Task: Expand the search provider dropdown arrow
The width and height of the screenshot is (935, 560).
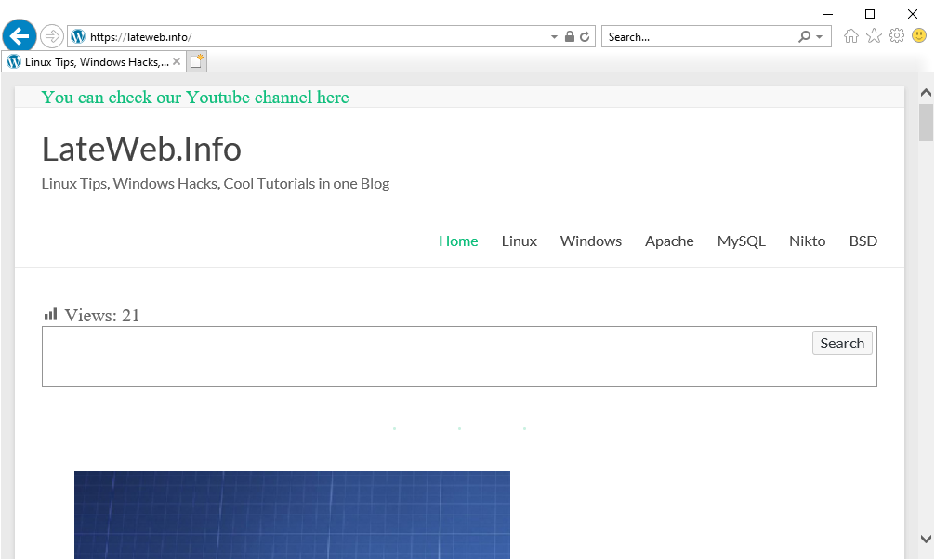Action: pos(819,37)
